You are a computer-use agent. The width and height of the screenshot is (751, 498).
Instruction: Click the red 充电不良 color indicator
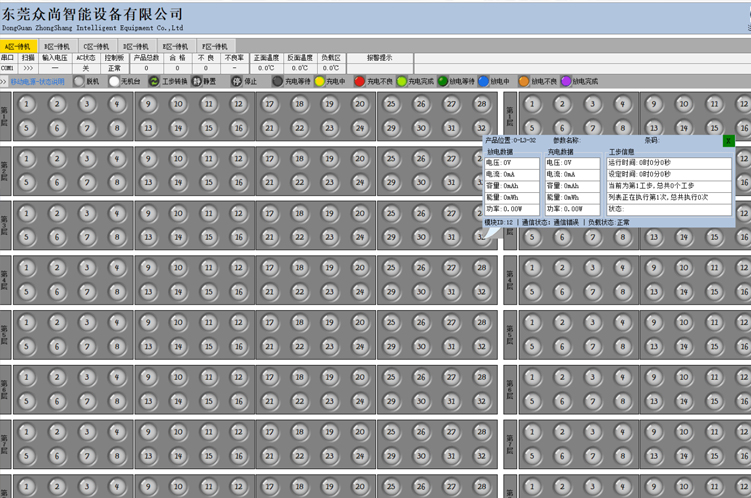pos(360,81)
